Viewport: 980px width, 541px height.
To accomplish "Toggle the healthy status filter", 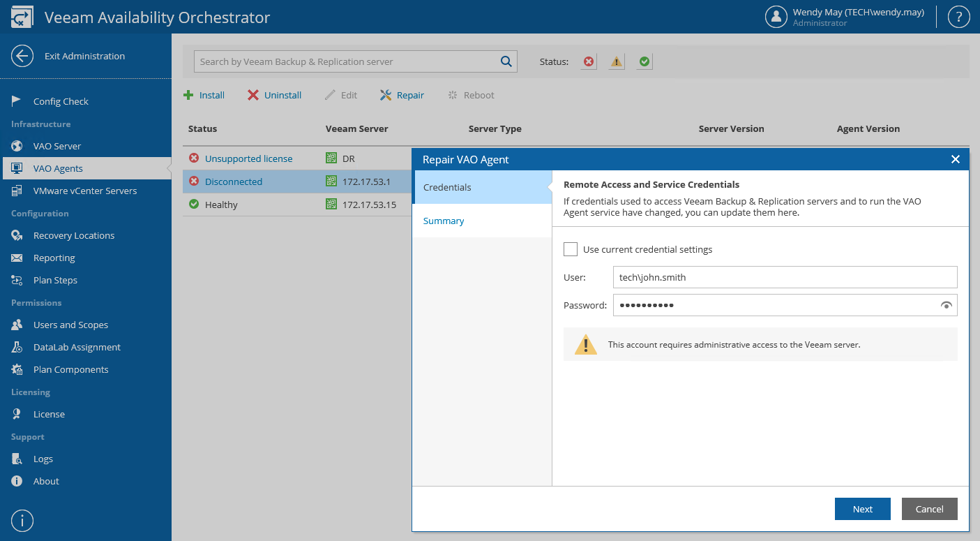I will [644, 61].
